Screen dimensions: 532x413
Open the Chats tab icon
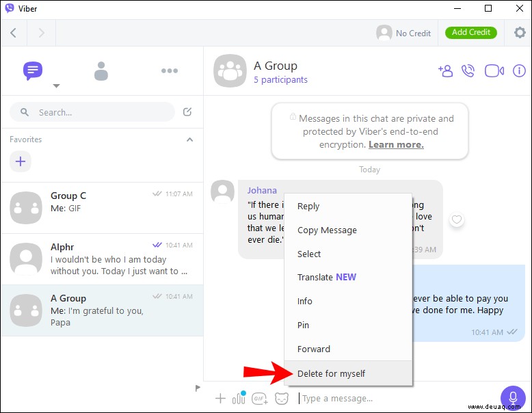(33, 70)
